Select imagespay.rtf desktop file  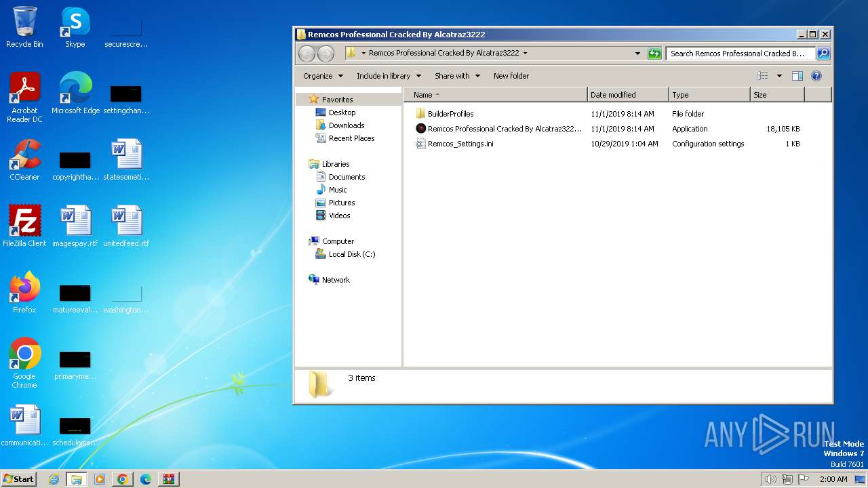pos(75,226)
